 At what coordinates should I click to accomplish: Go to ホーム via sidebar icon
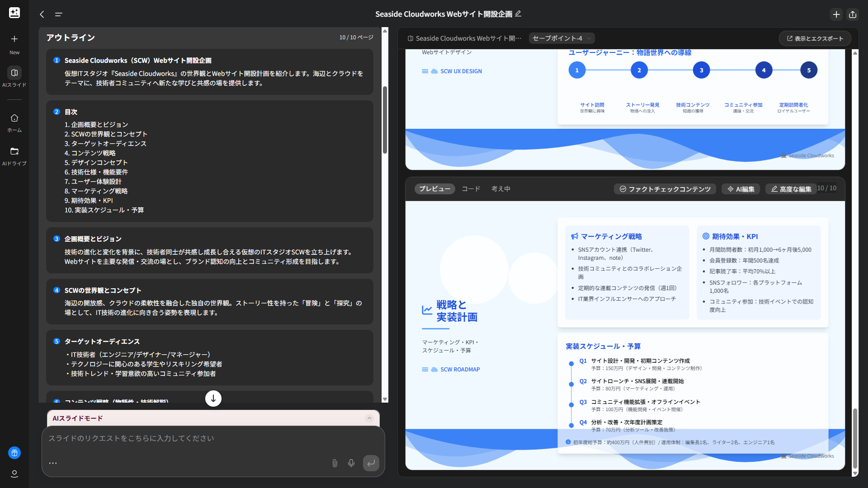[14, 118]
